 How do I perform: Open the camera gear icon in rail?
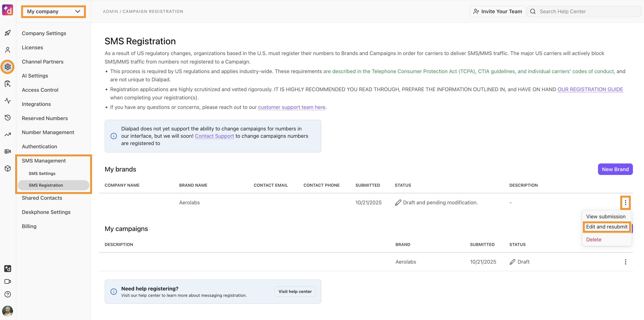[x=8, y=151]
